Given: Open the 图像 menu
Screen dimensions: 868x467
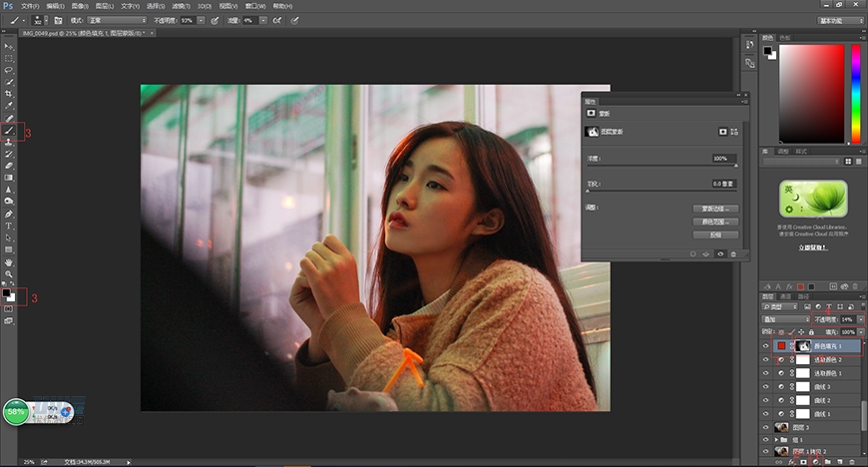Looking at the screenshot, I should 80,5.
